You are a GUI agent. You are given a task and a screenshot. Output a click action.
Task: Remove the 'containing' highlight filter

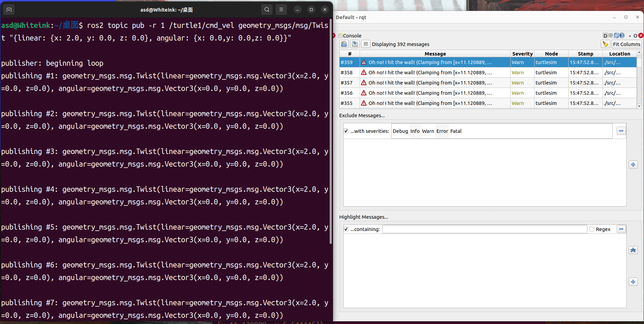point(621,229)
